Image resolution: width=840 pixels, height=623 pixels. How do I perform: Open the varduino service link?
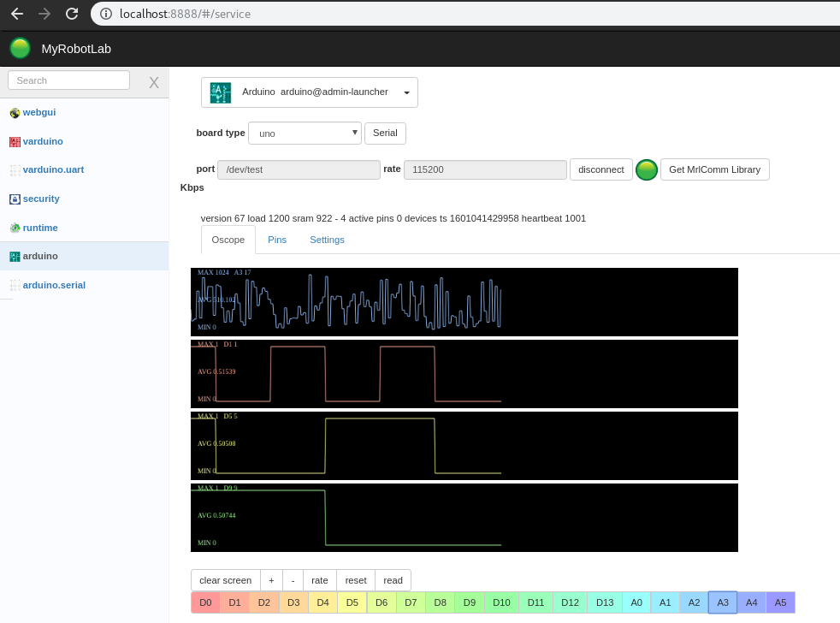click(43, 141)
